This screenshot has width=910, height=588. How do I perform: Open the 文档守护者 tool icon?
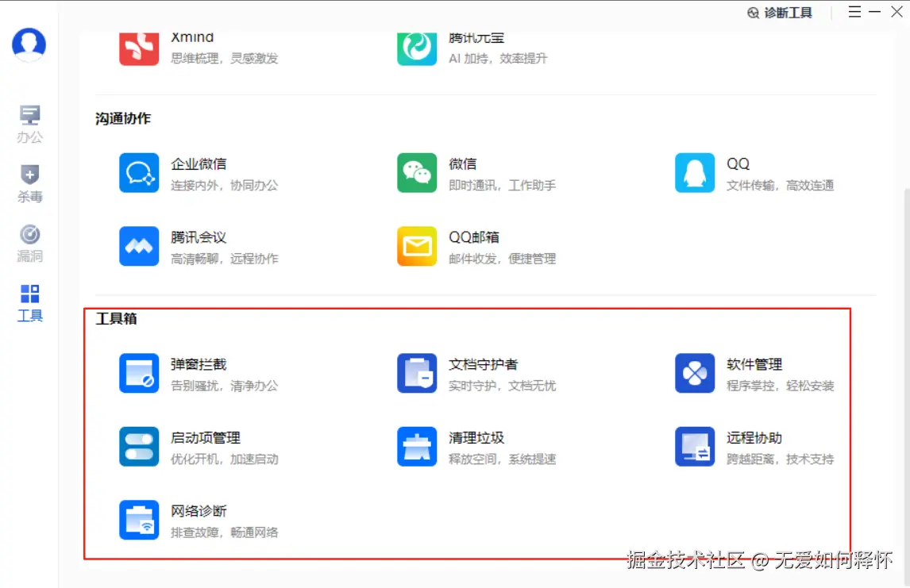pos(417,374)
